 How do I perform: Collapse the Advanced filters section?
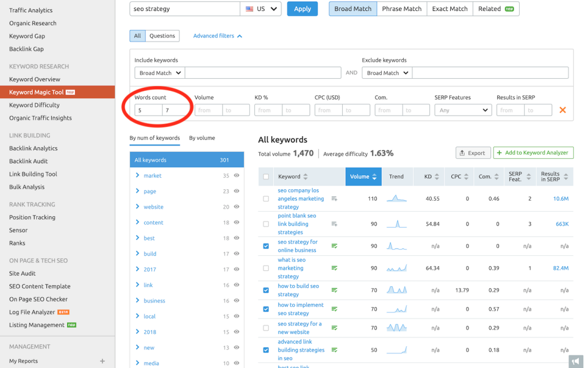click(218, 36)
